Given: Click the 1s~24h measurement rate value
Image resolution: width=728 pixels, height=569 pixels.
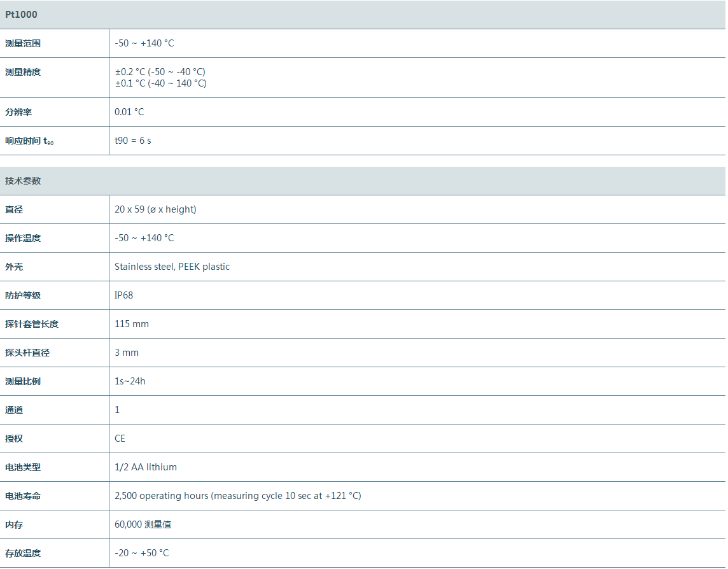Looking at the screenshot, I should 130,381.
